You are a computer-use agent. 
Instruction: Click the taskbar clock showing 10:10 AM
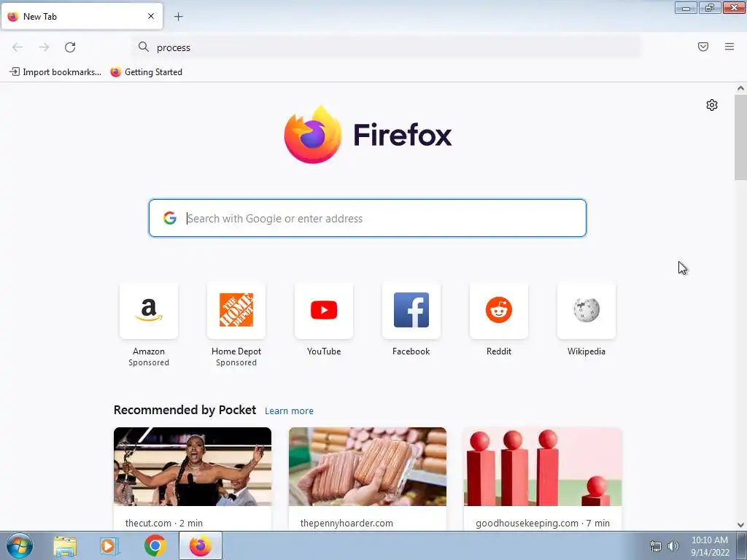coord(710,546)
